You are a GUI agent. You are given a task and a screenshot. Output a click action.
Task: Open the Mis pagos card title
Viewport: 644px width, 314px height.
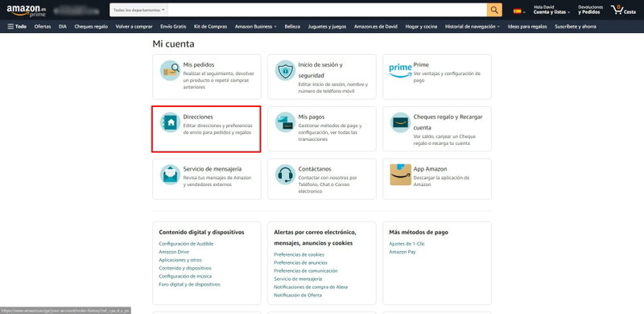[312, 117]
